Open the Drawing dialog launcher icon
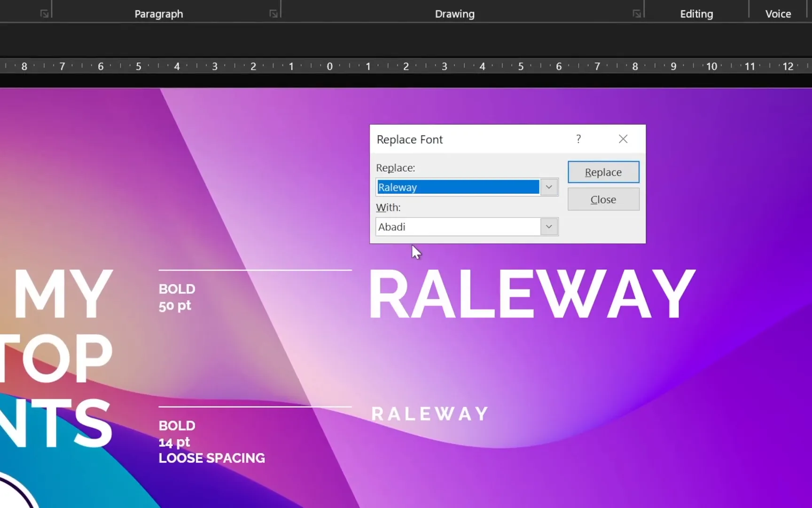 [637, 14]
